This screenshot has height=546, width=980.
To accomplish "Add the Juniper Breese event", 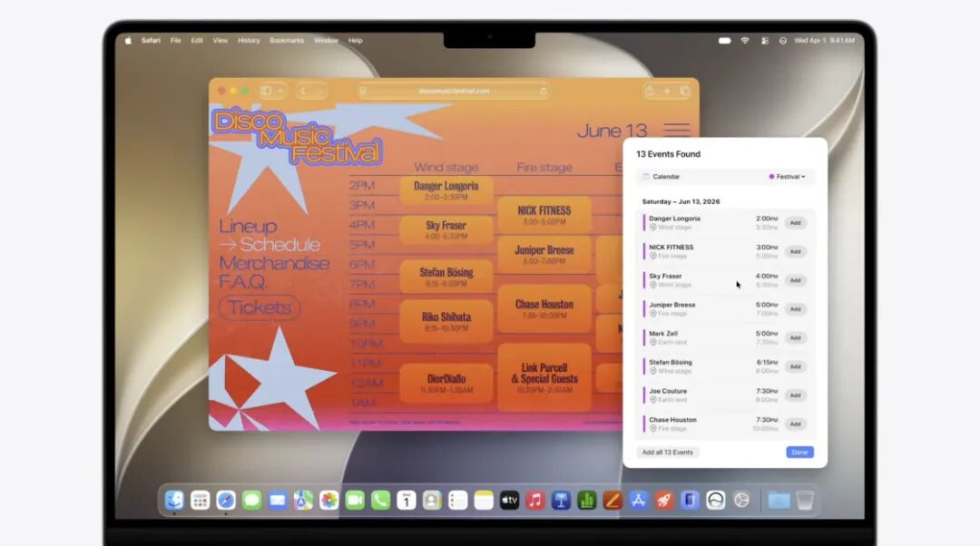I will (795, 309).
